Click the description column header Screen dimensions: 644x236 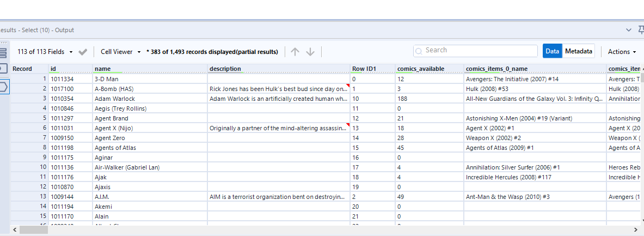pyautogui.click(x=225, y=69)
